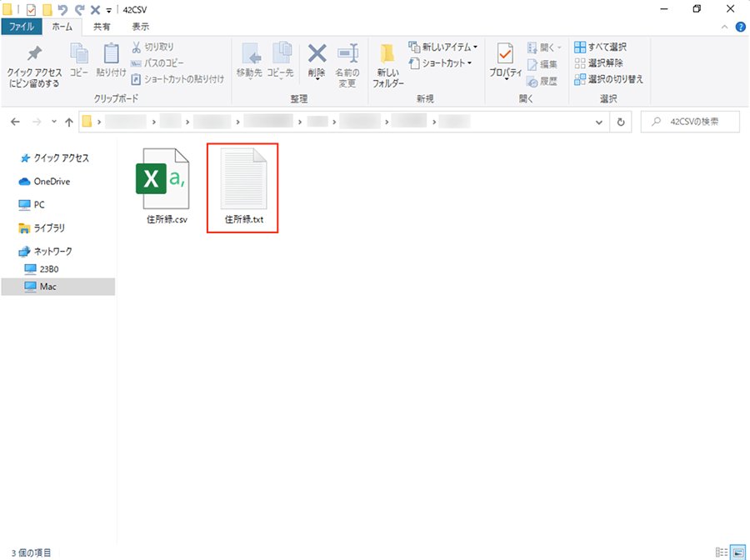Select OneDrive in navigation pane
Image resolution: width=750 pixels, height=560 pixels.
coord(44,182)
